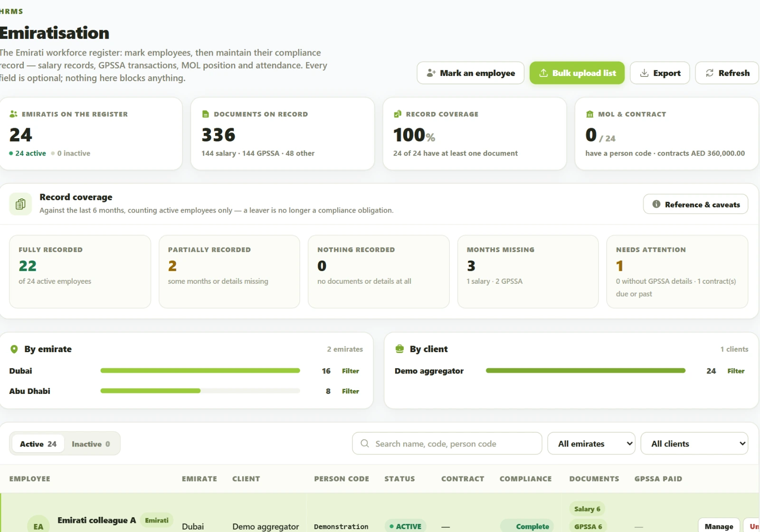Click the ACTIVE status badge

click(405, 526)
